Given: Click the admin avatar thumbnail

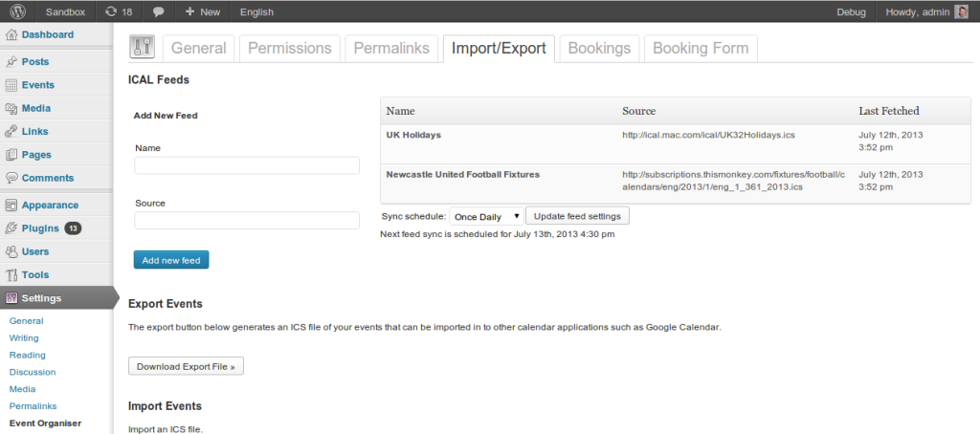Looking at the screenshot, I should pyautogui.click(x=961, y=11).
